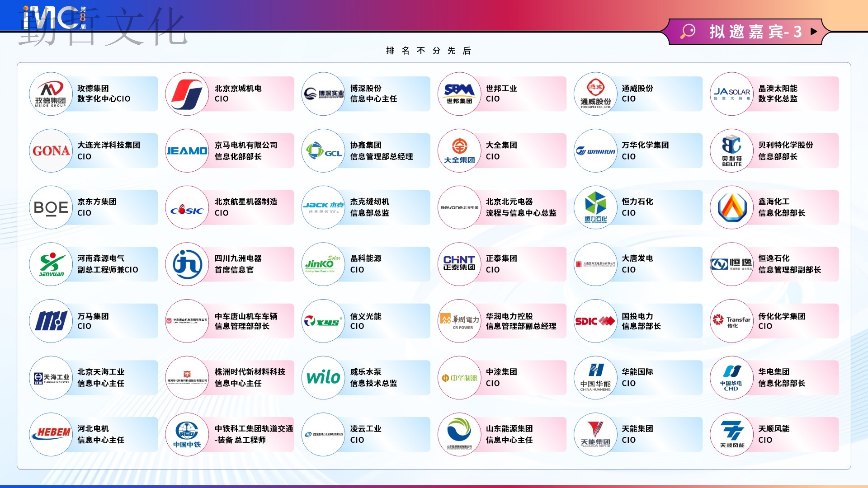
Task: Select the 北京北元电器 流程与信息中心总监 card
Action: (x=502, y=207)
